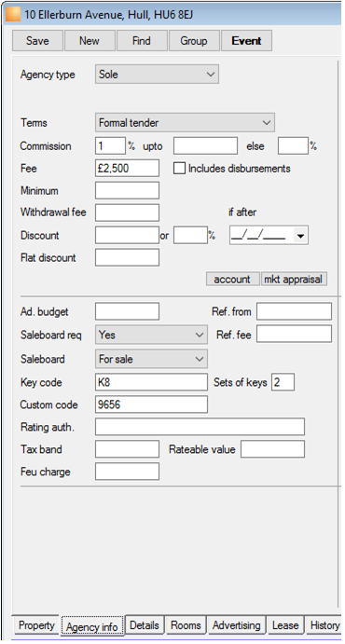
Task: Click the Key code input field
Action: (x=151, y=382)
